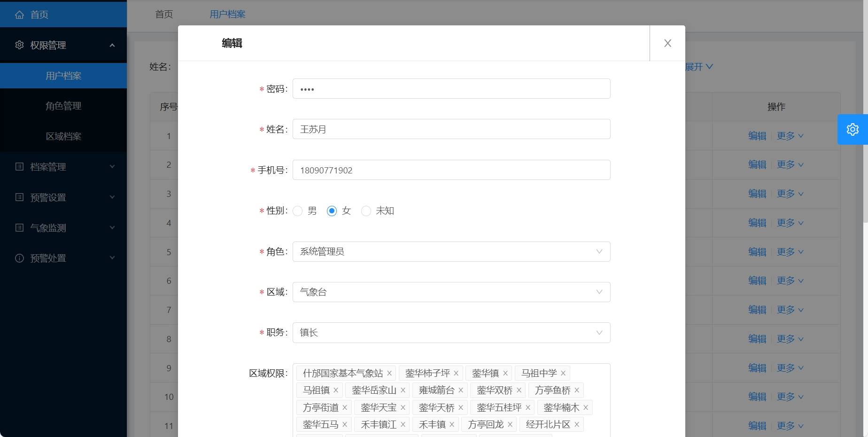Remove the 马祖中学 tag from region permissions
The height and width of the screenshot is (437, 868).
(563, 374)
